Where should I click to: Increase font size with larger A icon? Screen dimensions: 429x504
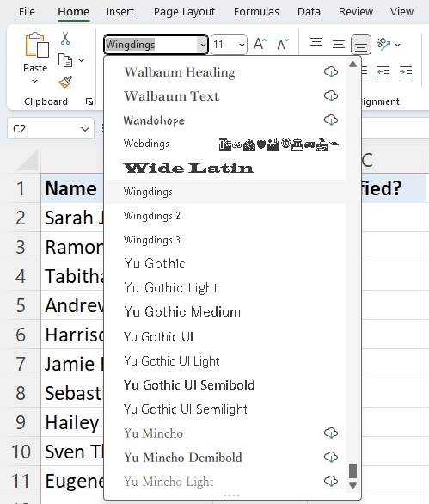pos(260,44)
